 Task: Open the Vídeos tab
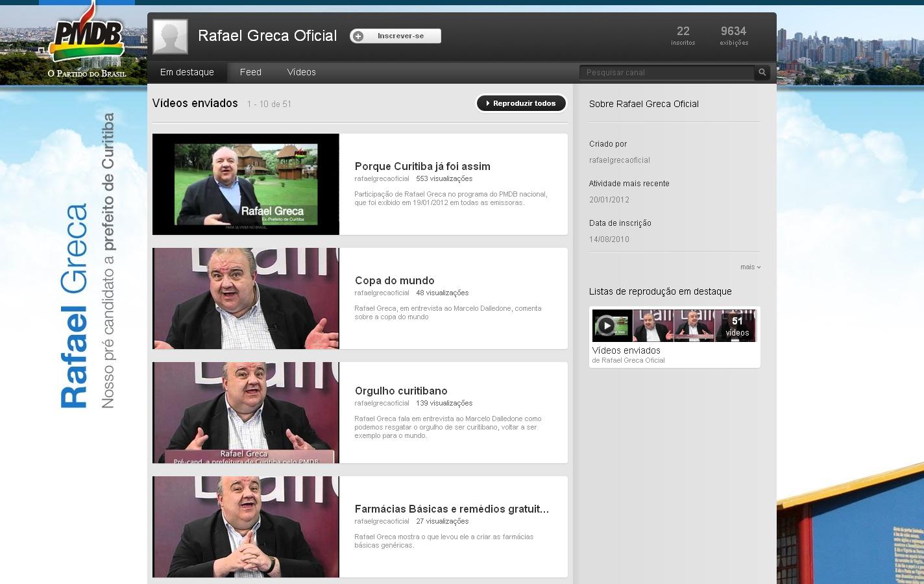click(x=300, y=72)
